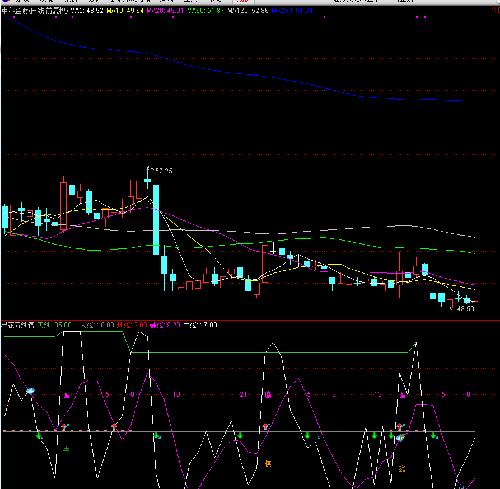
Task: Click the leftmost green down-arrow sell signal
Action: tap(39, 435)
